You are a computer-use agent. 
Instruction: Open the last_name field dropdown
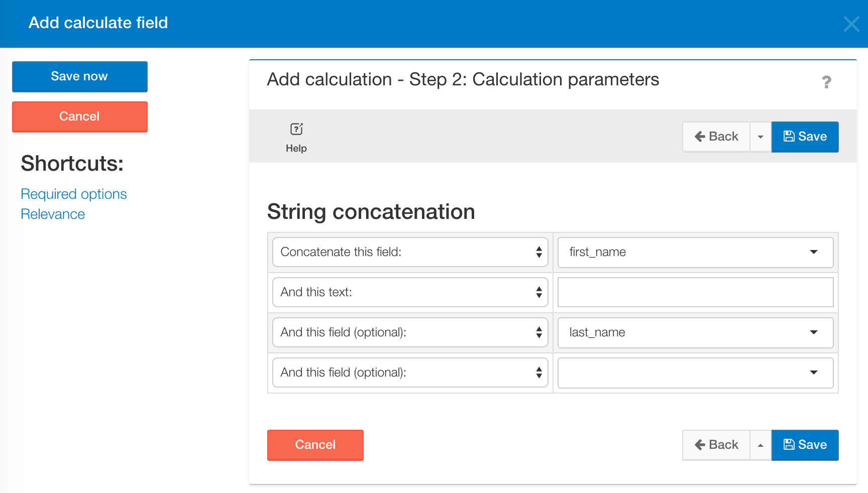pos(695,332)
